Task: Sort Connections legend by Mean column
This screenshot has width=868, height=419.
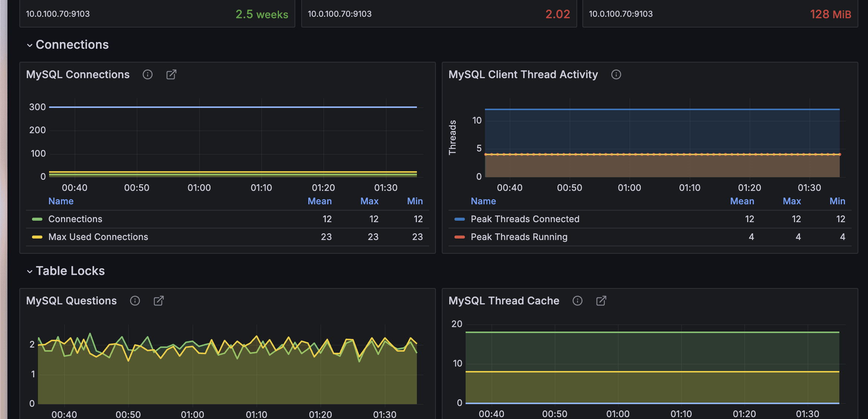Action: [x=319, y=201]
